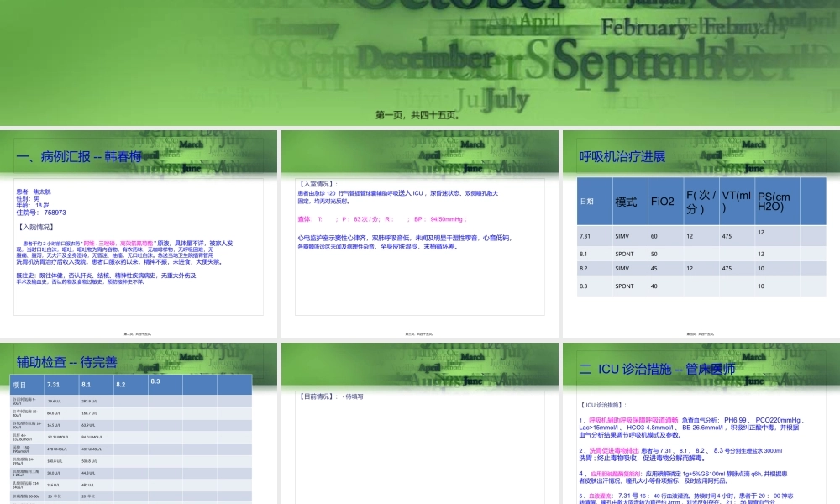Click the 【ICU 诊治措施】 heading text
The width and height of the screenshot is (840, 504).
tap(602, 404)
